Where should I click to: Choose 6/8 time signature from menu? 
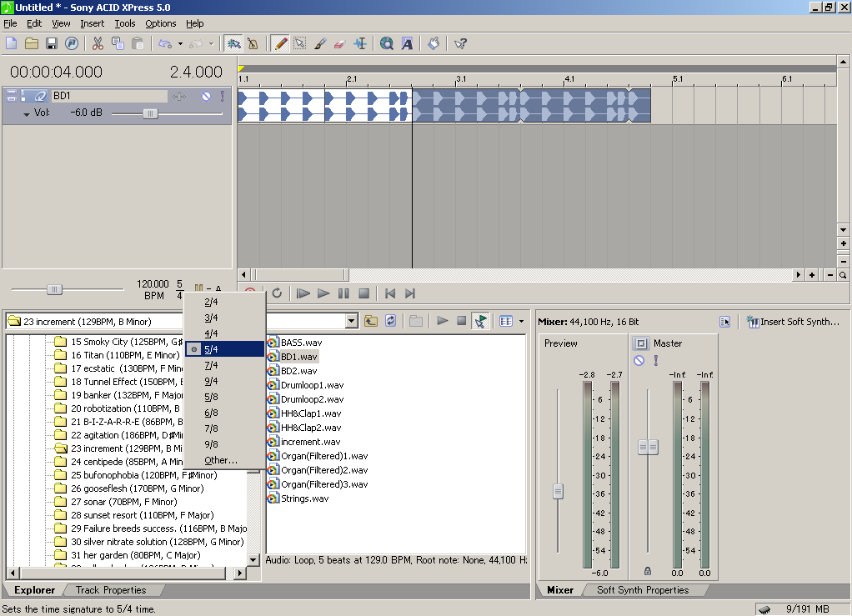[225, 413]
